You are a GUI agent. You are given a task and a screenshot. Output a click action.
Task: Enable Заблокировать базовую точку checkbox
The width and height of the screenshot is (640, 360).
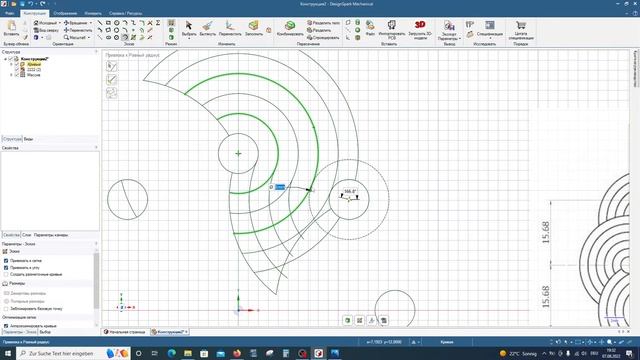coord(6,309)
